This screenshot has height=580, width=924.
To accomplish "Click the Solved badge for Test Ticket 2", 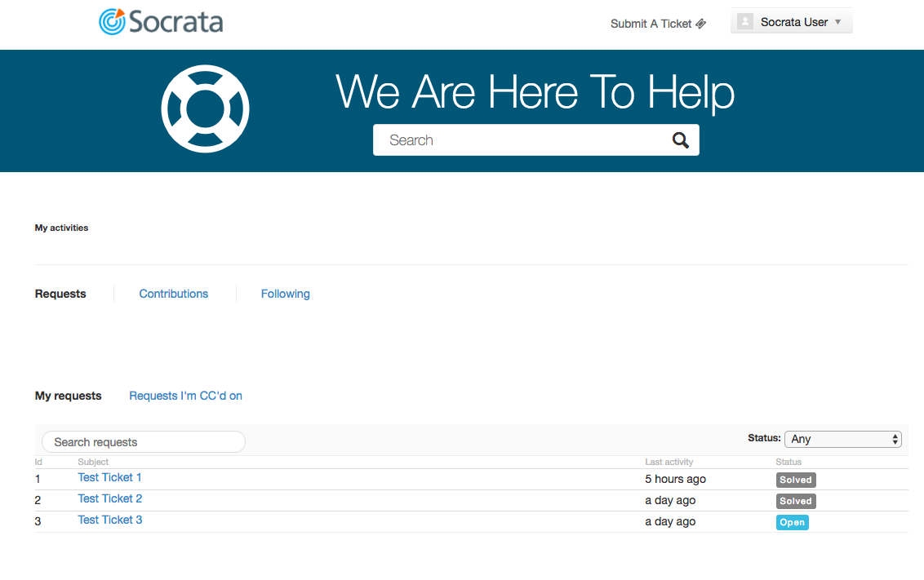I will [796, 501].
